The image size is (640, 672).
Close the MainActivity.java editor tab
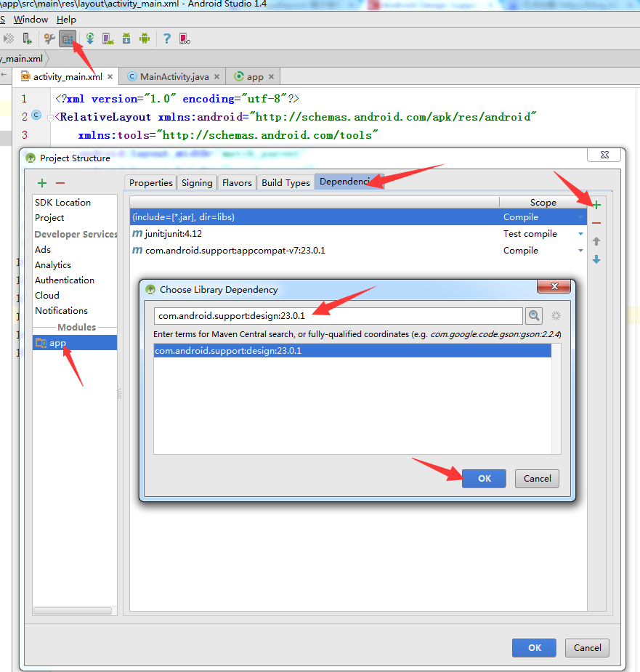coord(217,77)
